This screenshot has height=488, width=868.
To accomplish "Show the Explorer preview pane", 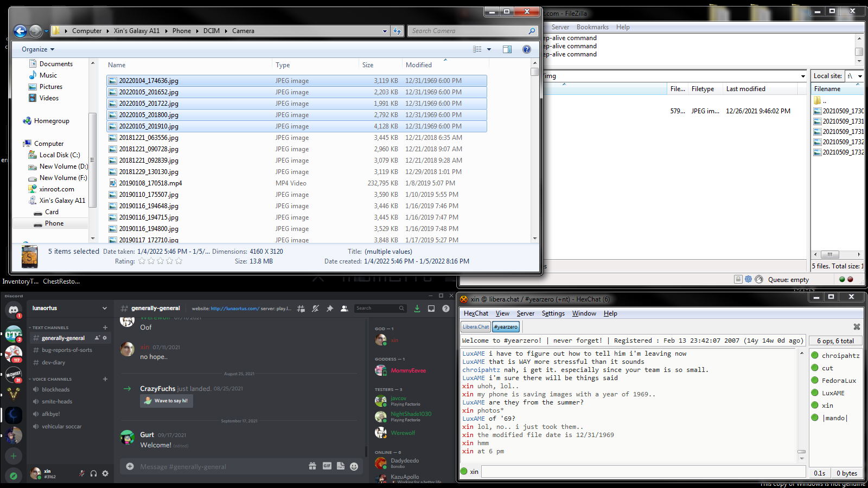I will [x=507, y=49].
